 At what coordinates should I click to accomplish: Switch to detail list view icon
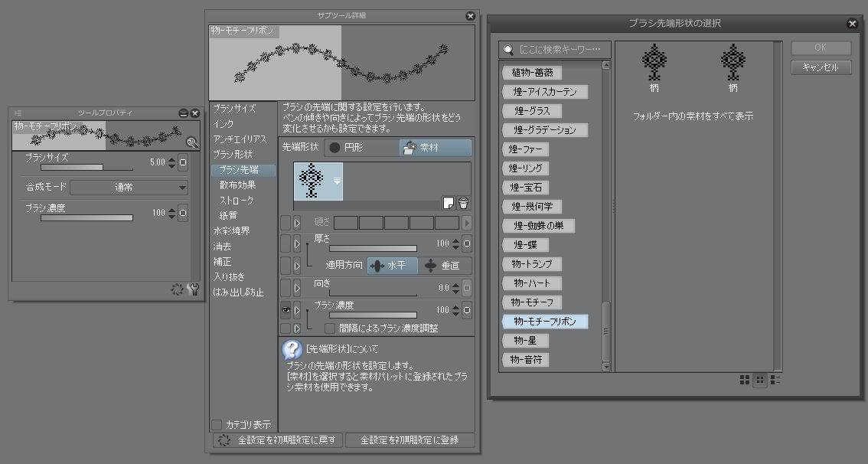coord(775,379)
